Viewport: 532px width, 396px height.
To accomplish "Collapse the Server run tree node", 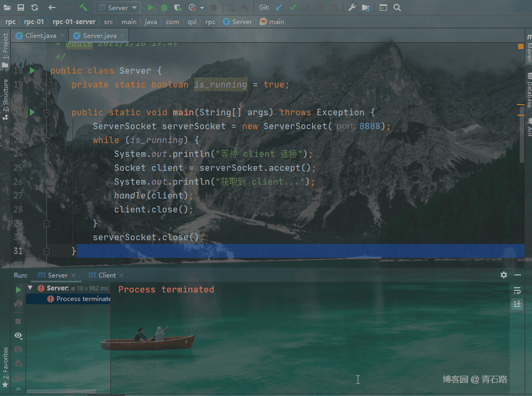I will click(30, 288).
